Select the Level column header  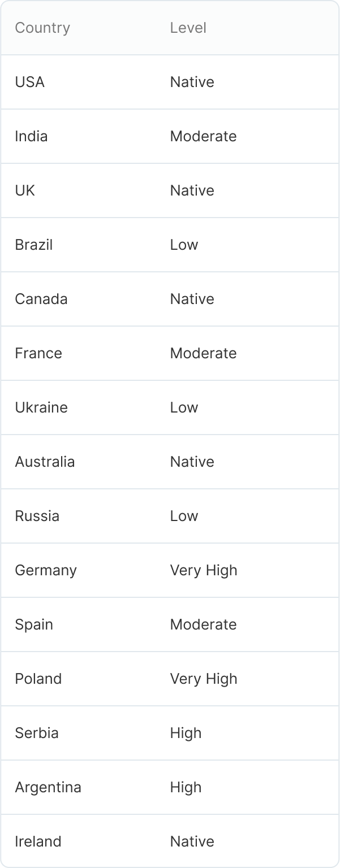188,28
